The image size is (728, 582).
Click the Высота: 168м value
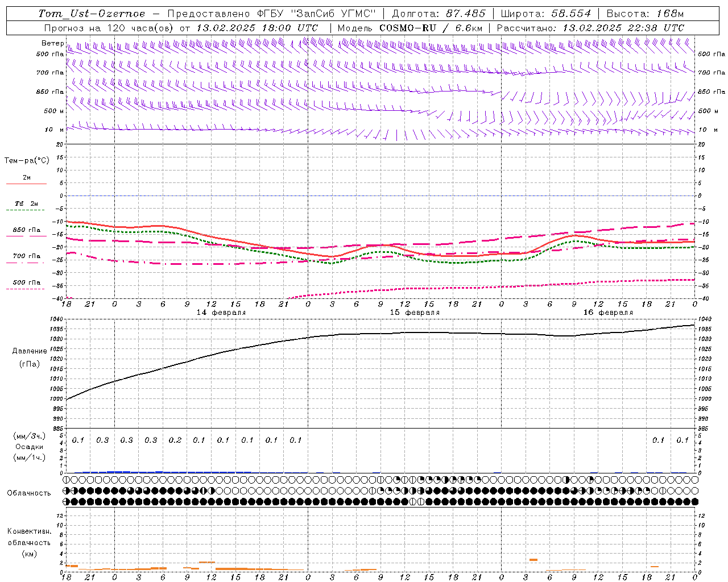click(x=645, y=14)
